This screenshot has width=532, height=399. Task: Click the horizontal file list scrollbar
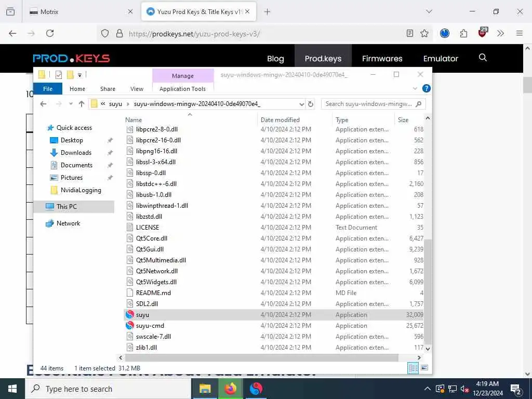tap(261, 357)
